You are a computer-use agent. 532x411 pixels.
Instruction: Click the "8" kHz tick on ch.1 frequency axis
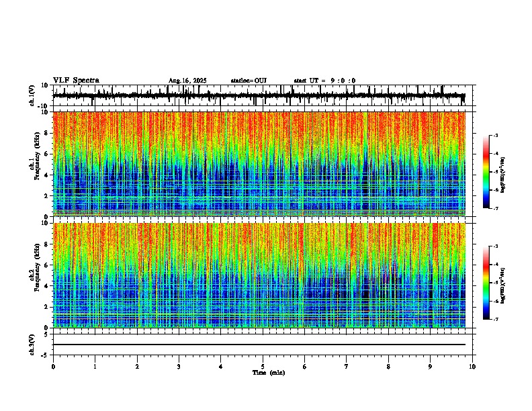point(46,133)
